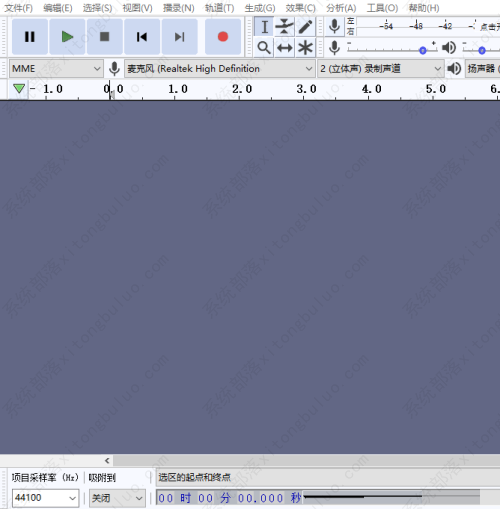
Task: Open the 选择(S) menu
Action: [x=97, y=8]
